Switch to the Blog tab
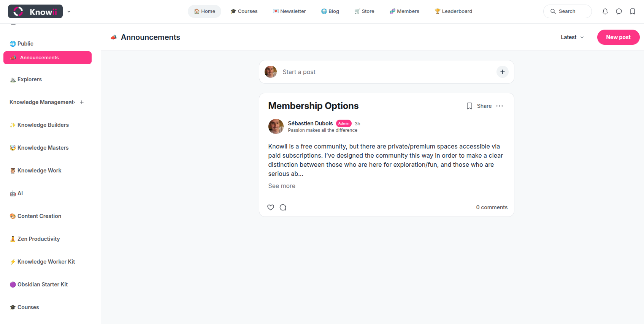Screen dimensions: 644x324 click(330, 11)
